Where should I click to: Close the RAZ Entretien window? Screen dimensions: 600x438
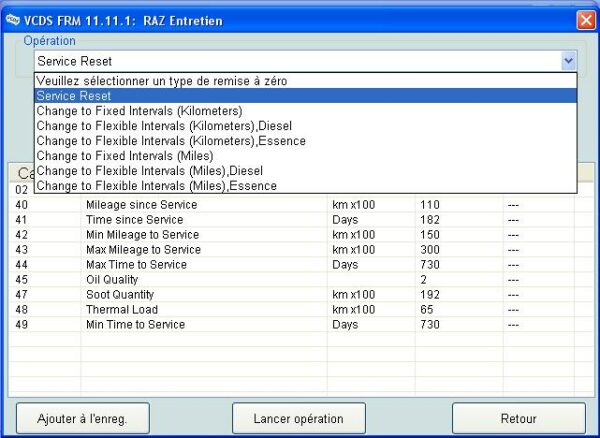point(585,19)
